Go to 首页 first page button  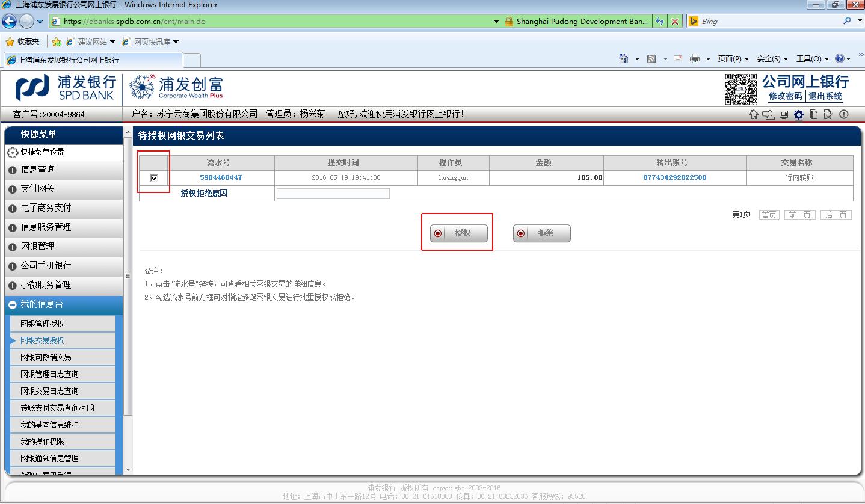[769, 215]
